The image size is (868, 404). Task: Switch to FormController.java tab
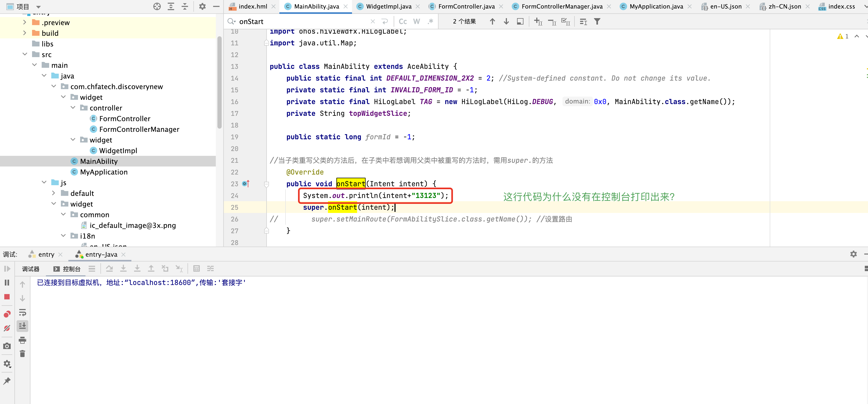pos(466,6)
